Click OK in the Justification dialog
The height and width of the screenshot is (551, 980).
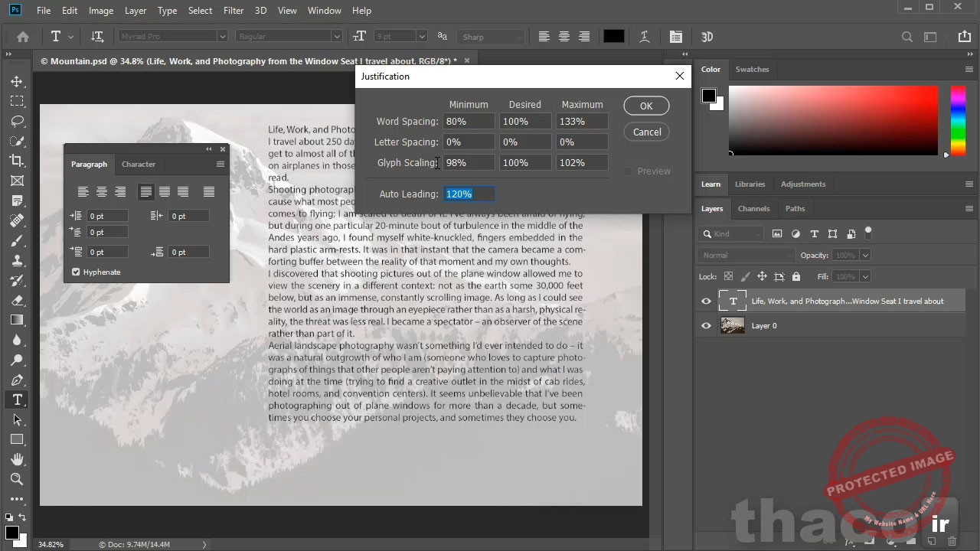point(645,106)
